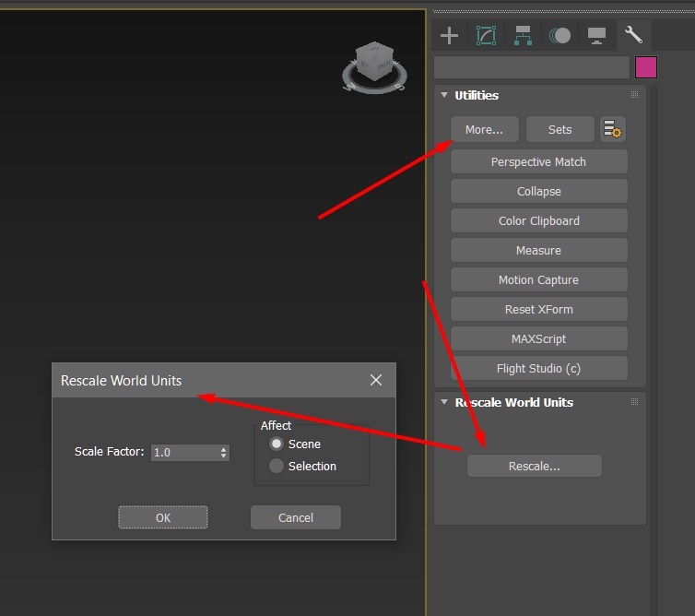Image resolution: width=695 pixels, height=616 pixels.
Task: Click the Rescale... button
Action: click(535, 466)
